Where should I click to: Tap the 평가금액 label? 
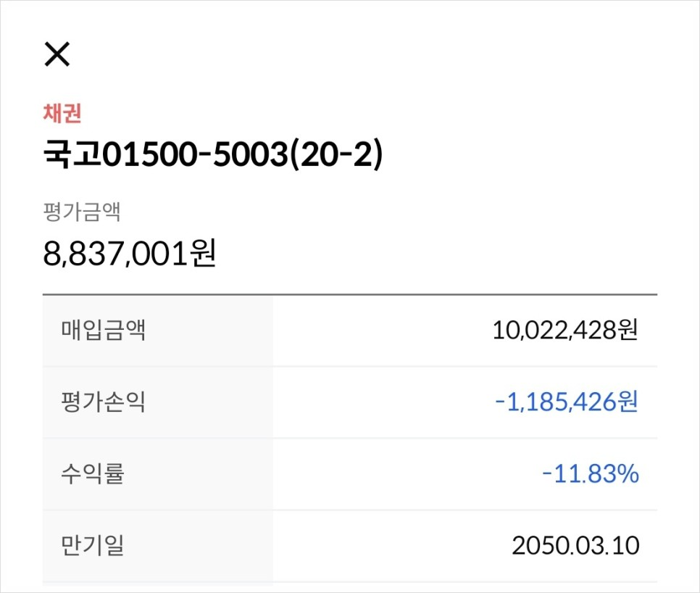(82, 211)
